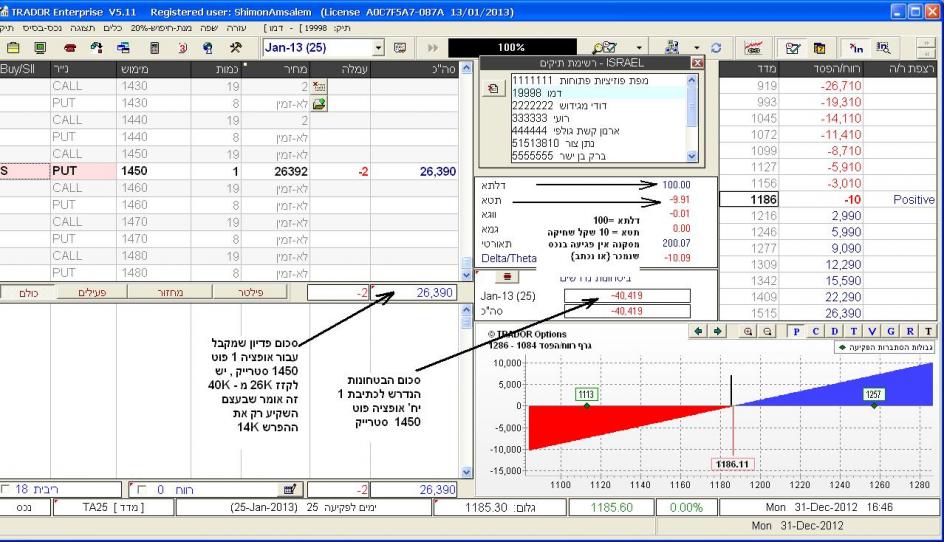Click the 'In' with magnifier icon
The height and width of the screenshot is (542, 944).
[x=883, y=48]
